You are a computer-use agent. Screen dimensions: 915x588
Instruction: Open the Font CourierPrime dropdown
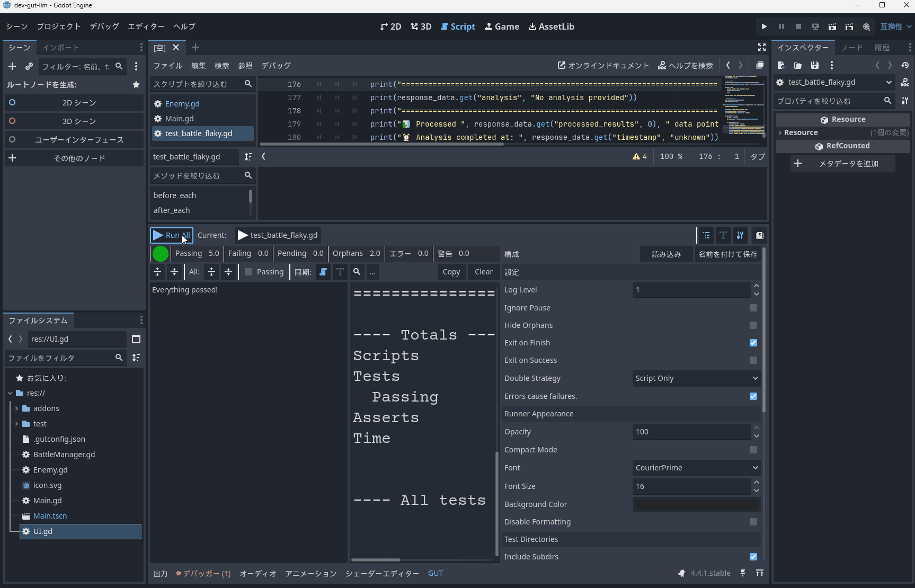click(696, 468)
